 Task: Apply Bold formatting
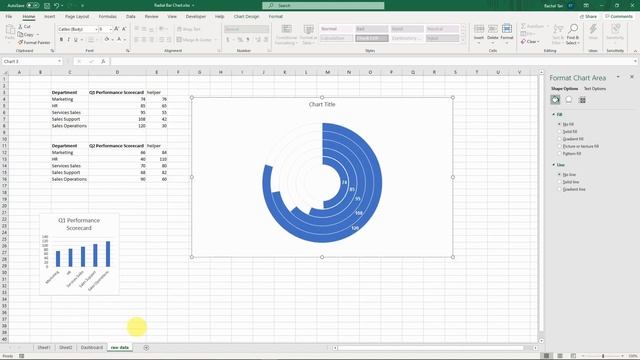61,40
